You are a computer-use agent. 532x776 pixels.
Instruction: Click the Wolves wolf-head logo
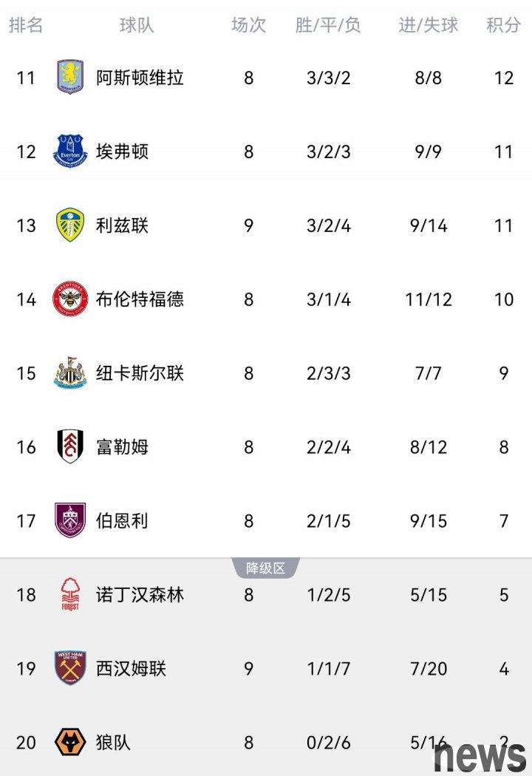pyautogui.click(x=70, y=742)
